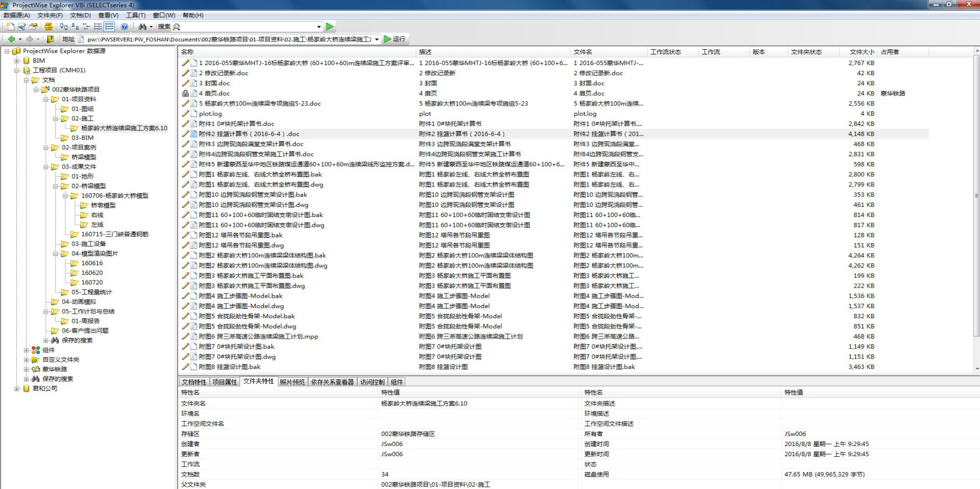
Task: Switch to large icons view
Action: coord(64,27)
